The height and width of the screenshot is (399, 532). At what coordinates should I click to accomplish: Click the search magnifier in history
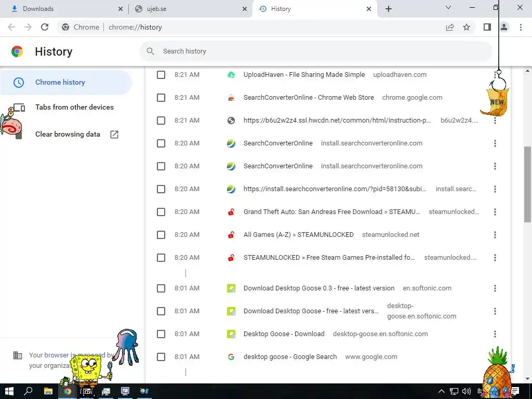pyautogui.click(x=150, y=51)
